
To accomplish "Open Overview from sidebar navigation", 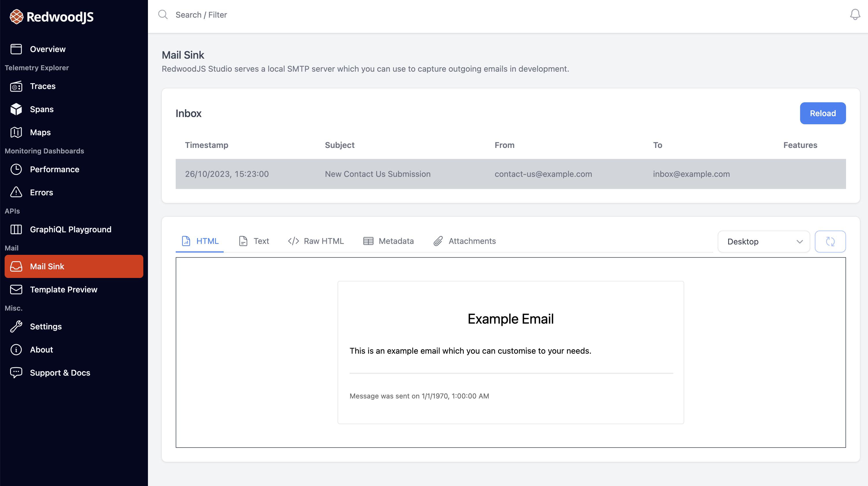I will pyautogui.click(x=74, y=49).
